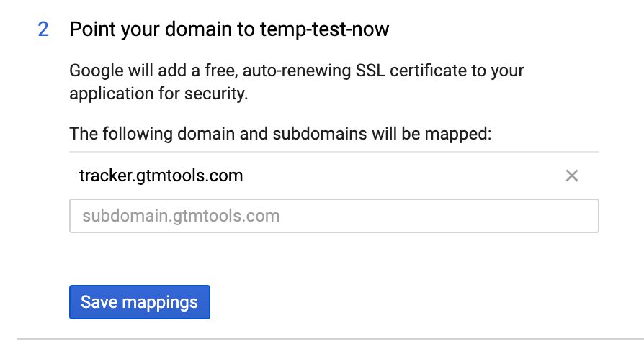
Task: Select the step number 2 indicator
Action: (43, 29)
